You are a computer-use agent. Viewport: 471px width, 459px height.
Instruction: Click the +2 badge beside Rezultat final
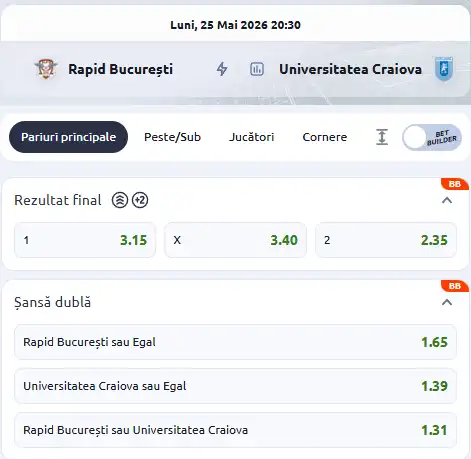click(x=140, y=200)
